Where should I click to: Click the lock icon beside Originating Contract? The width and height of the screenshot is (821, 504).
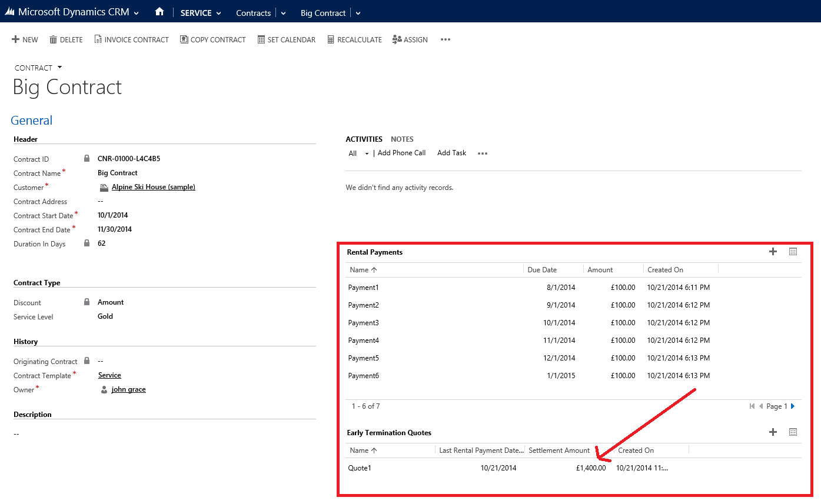pos(87,361)
